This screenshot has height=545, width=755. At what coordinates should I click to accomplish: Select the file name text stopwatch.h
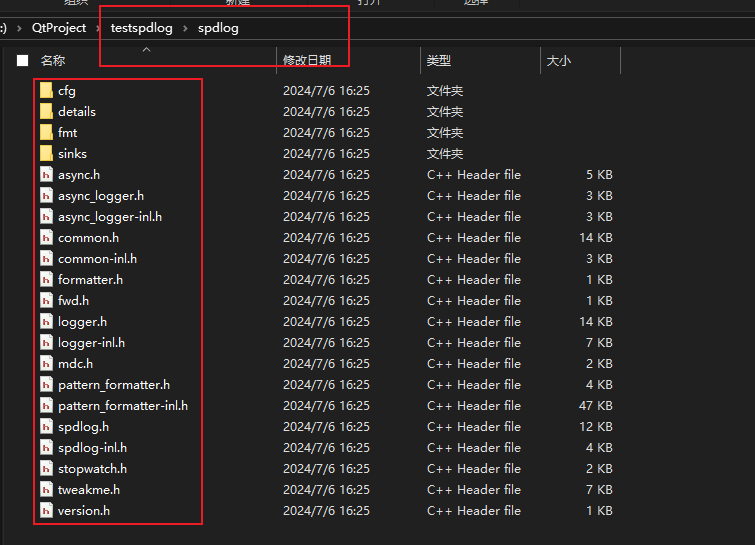[92, 469]
